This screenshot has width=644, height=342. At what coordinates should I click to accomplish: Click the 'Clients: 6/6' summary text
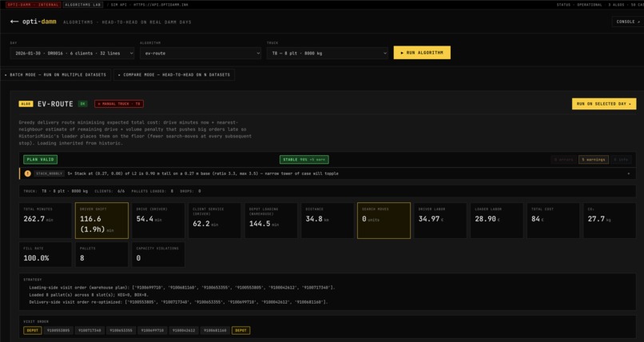coord(109,191)
